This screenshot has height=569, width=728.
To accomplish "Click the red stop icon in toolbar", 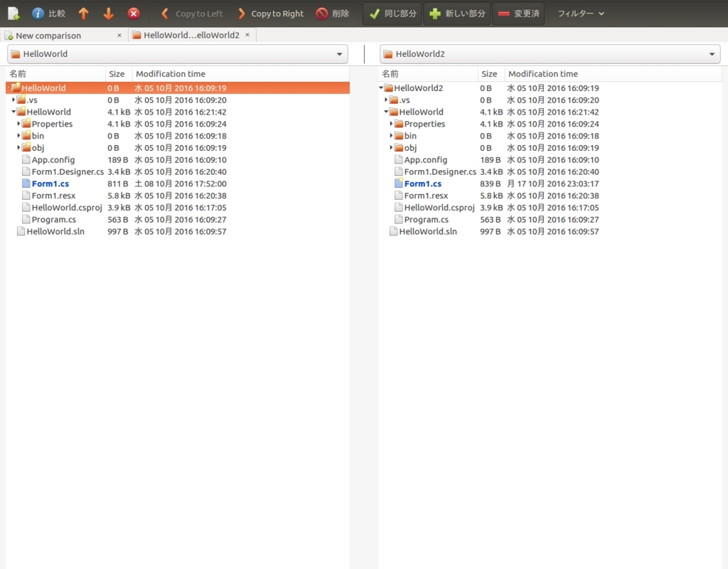I will 133,13.
